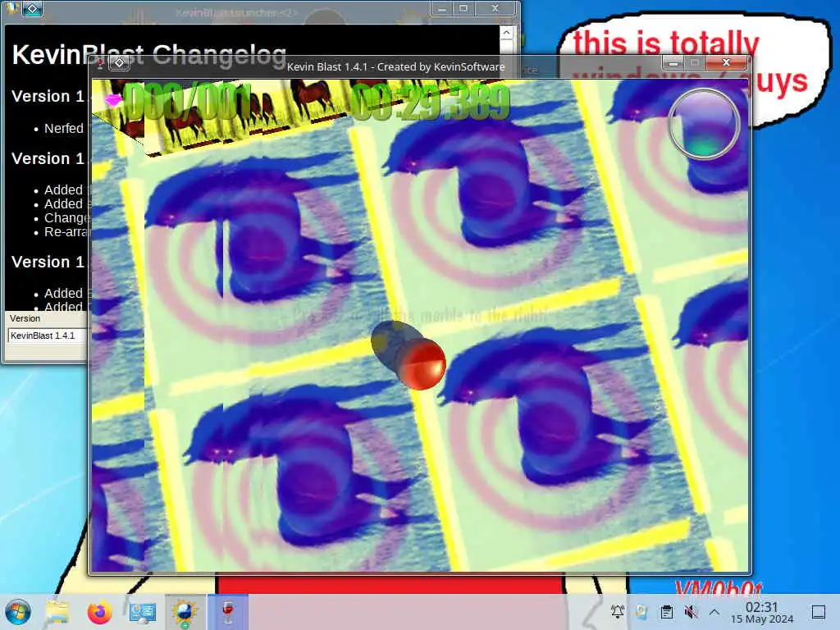Click the Nerfed changelog bullet in Launcher
Image resolution: width=840 pixels, height=630 pixels.
click(x=64, y=129)
